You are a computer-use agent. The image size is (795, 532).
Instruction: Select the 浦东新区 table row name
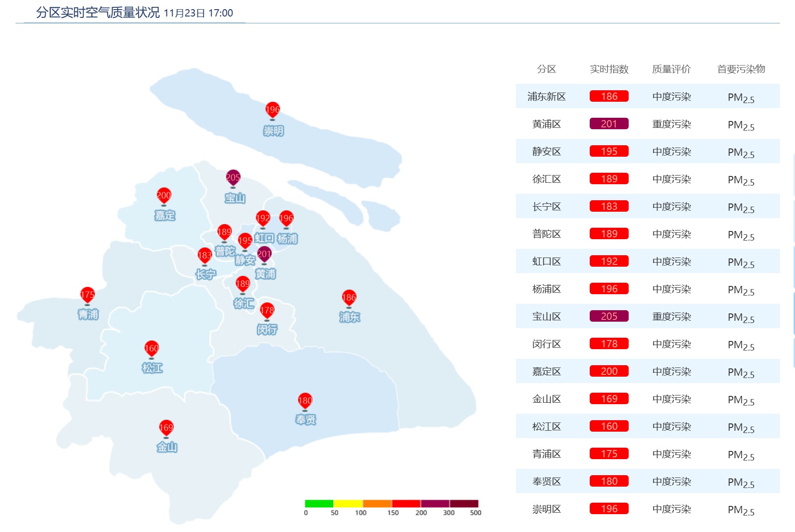tap(546, 97)
